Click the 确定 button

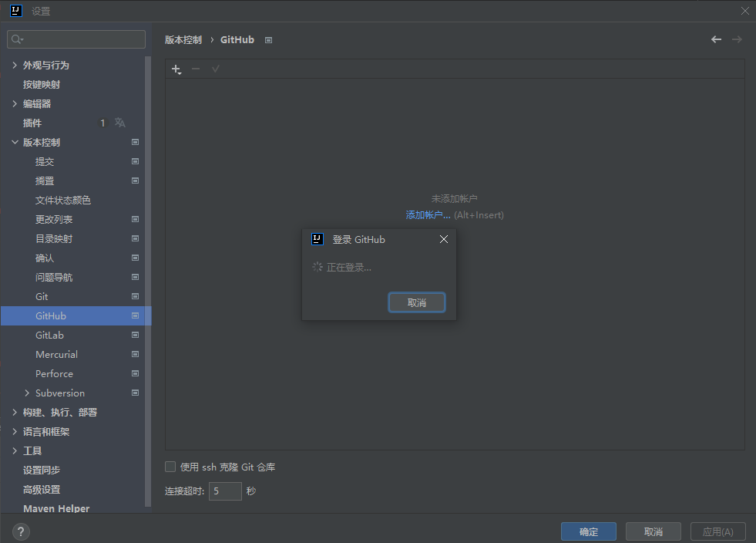click(589, 531)
